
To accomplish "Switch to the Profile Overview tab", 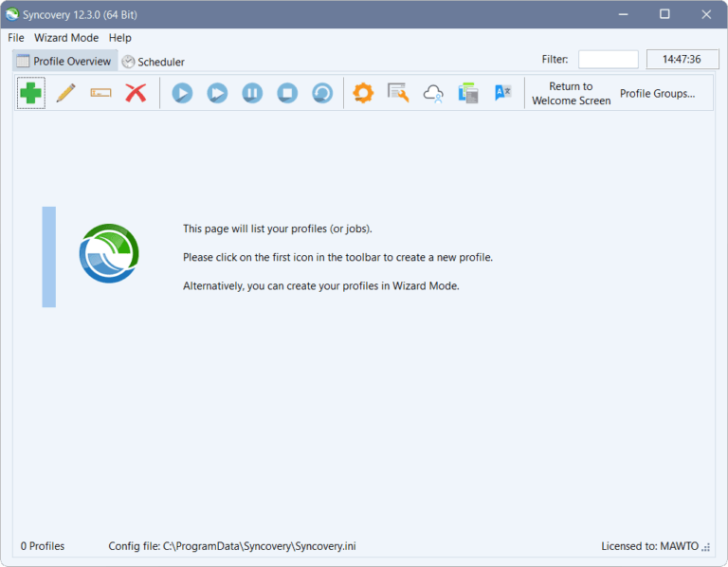I will (x=65, y=62).
